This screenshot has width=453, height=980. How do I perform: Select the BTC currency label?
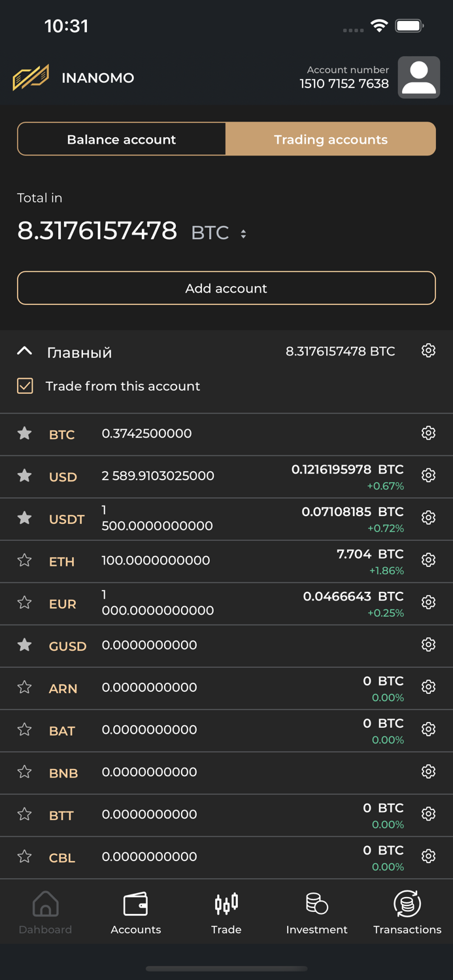point(61,434)
